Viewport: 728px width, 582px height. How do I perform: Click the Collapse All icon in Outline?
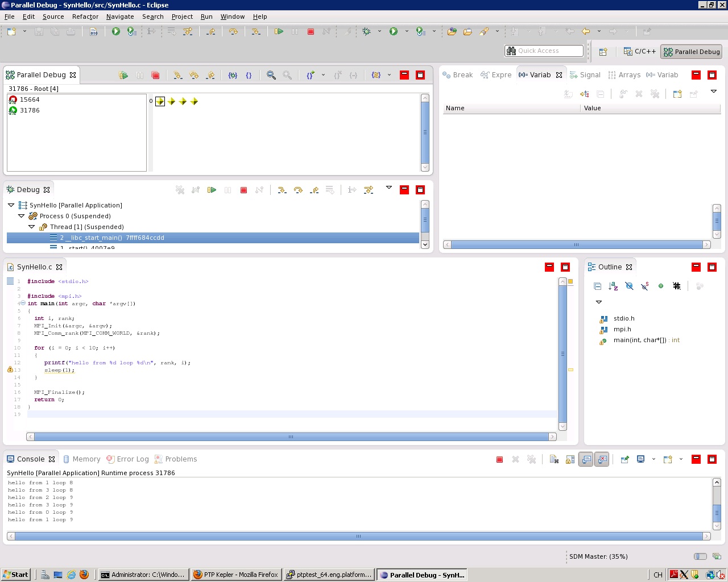[597, 286]
